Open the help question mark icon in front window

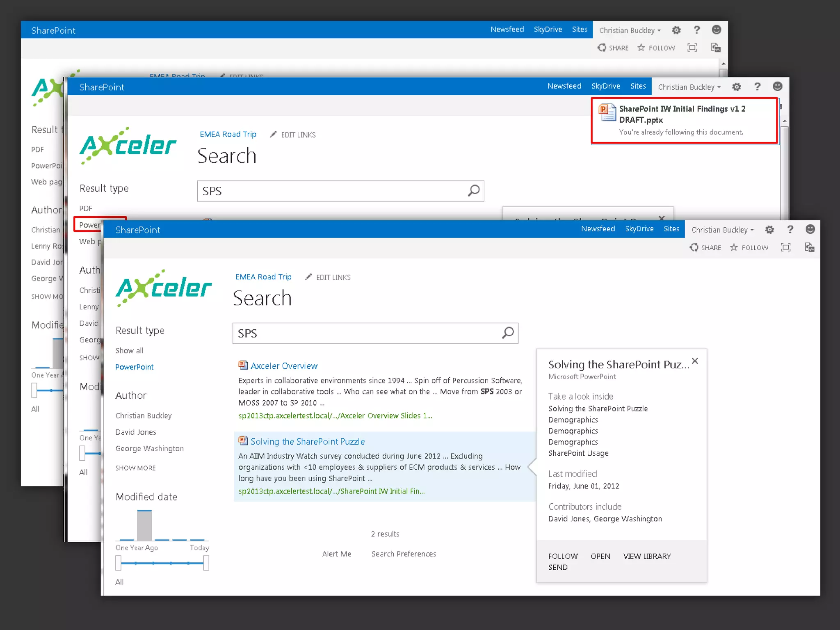790,229
